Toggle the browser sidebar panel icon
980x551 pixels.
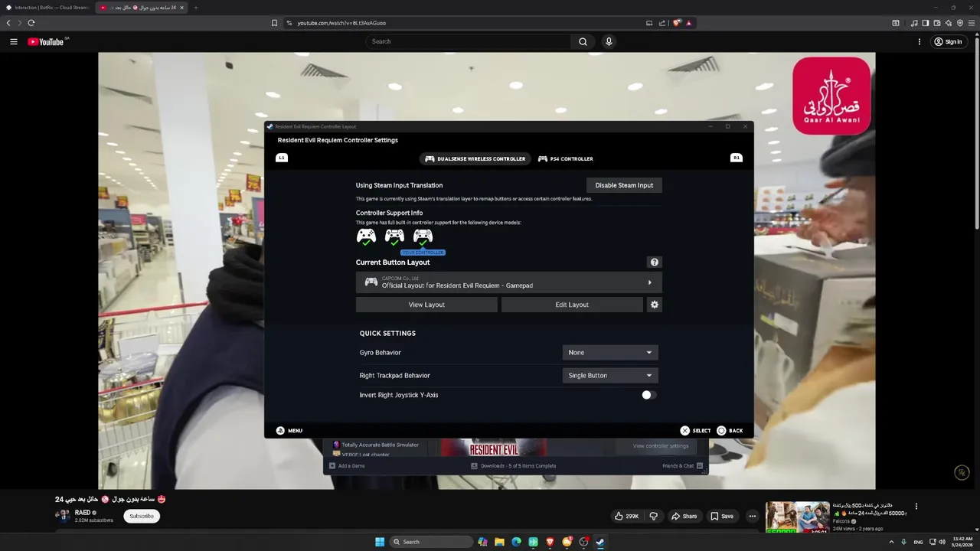(x=926, y=23)
